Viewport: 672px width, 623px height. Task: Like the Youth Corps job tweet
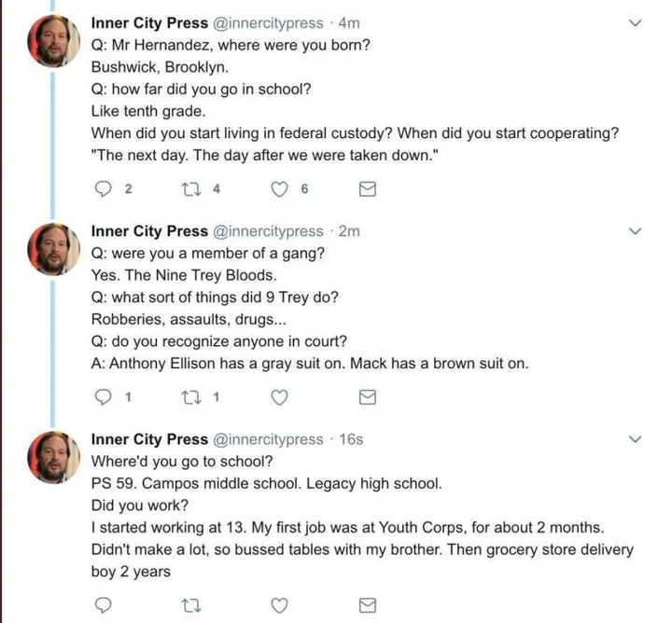279,605
